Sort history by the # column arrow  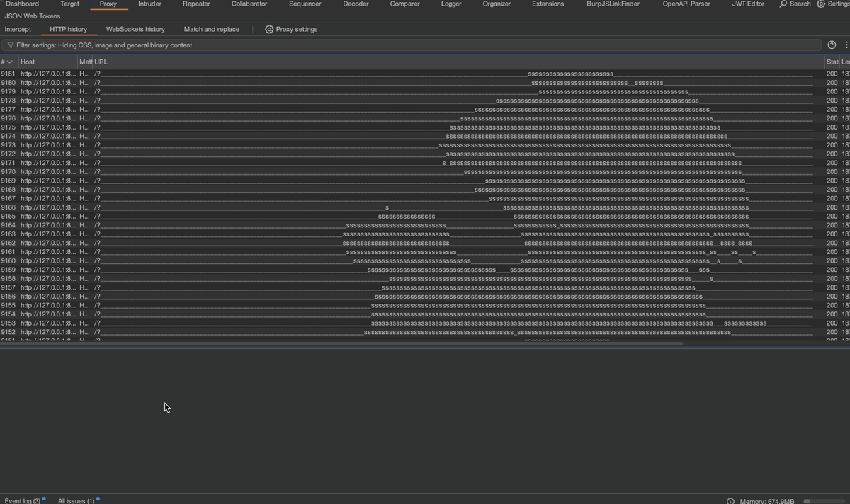(x=9, y=62)
